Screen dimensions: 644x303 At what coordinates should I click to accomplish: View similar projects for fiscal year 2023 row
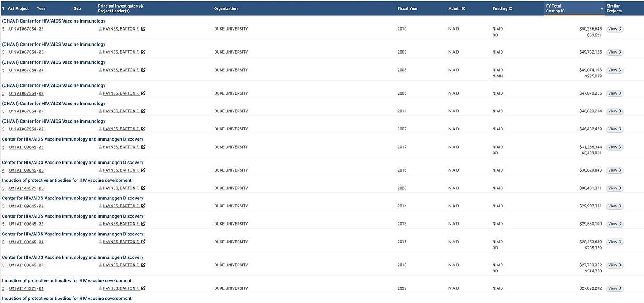(614, 188)
